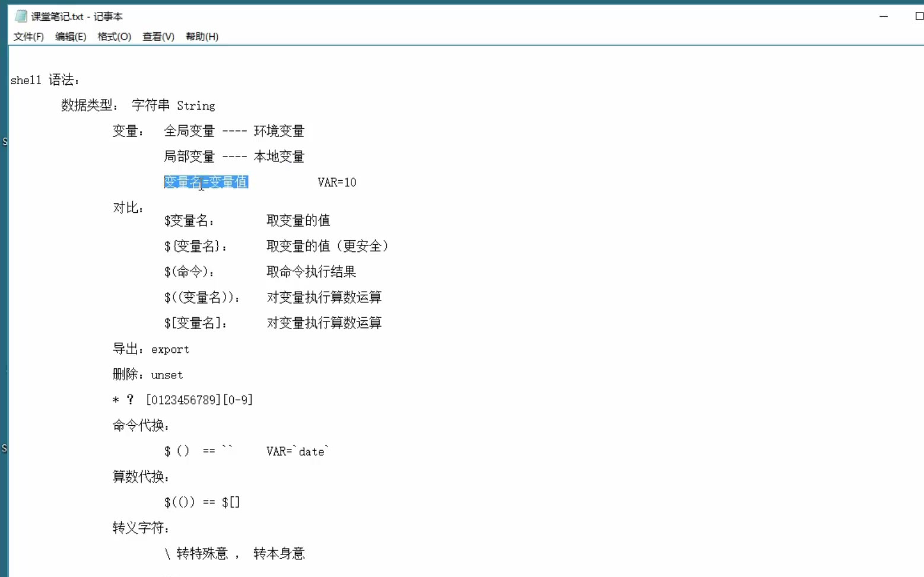
Task: Click the heading '转义字符:'
Action: coord(141,528)
